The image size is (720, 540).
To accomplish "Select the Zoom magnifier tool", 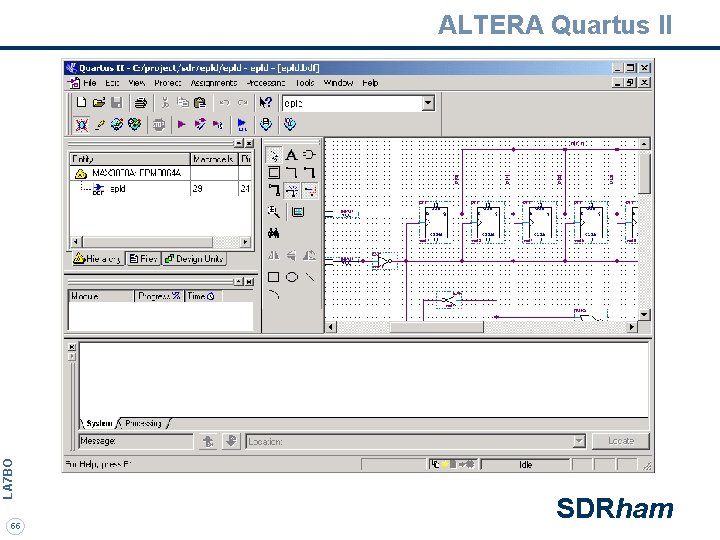I will pos(274,212).
